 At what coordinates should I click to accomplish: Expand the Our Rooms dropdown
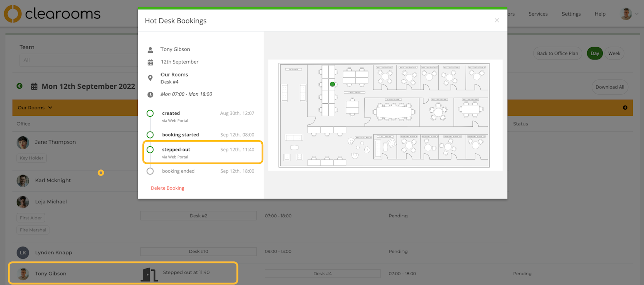point(35,108)
